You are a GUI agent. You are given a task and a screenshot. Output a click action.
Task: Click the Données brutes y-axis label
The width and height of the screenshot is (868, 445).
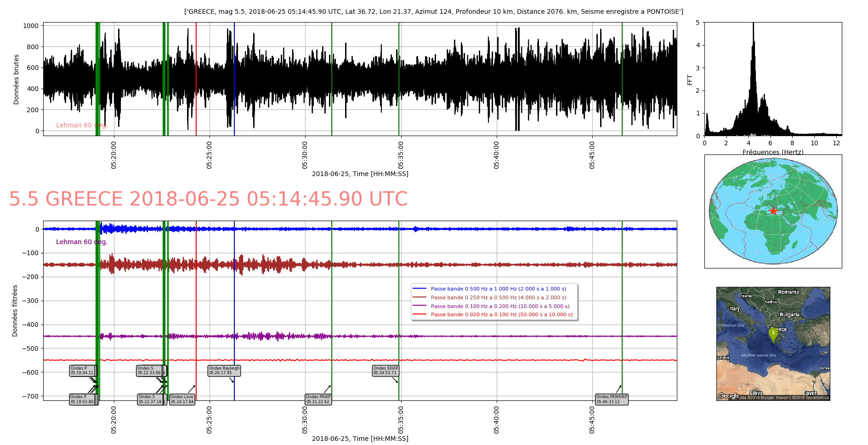17,79
